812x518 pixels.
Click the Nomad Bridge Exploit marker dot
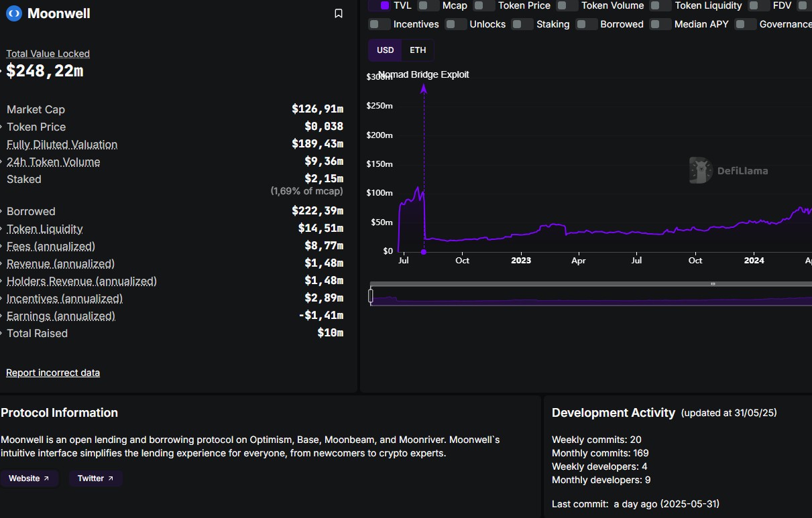pyautogui.click(x=424, y=252)
